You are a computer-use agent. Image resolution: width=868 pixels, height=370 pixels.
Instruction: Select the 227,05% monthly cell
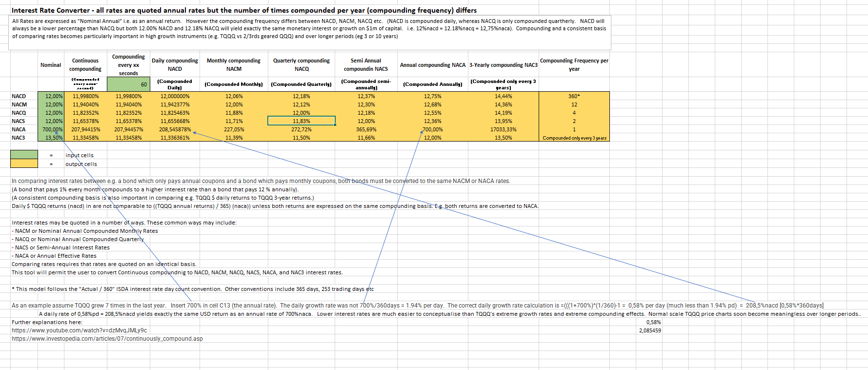[x=234, y=129]
